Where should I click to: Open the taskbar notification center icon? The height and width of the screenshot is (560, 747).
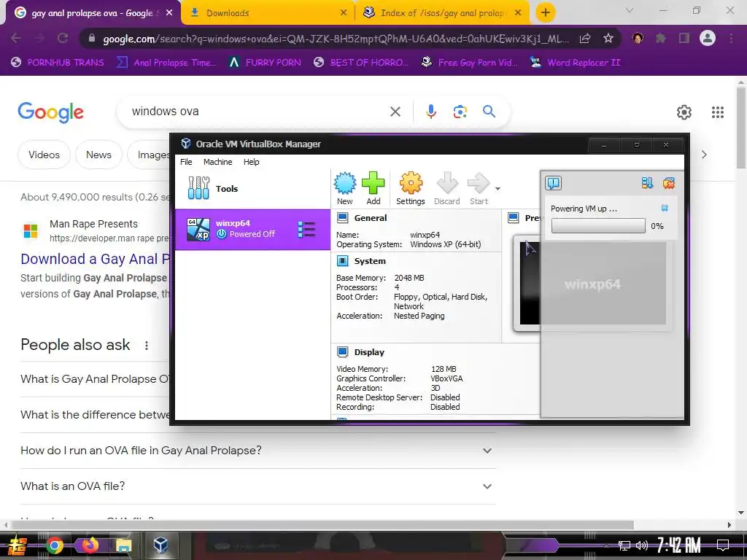(x=723, y=545)
